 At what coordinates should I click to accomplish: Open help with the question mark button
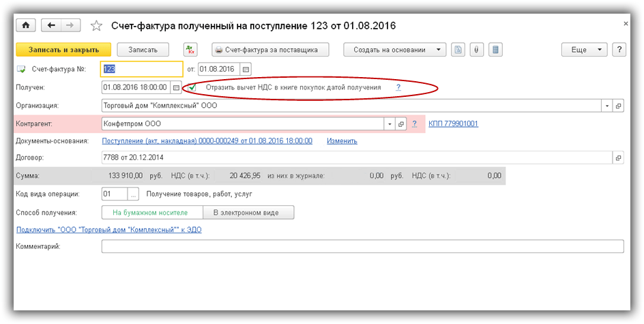coord(619,50)
